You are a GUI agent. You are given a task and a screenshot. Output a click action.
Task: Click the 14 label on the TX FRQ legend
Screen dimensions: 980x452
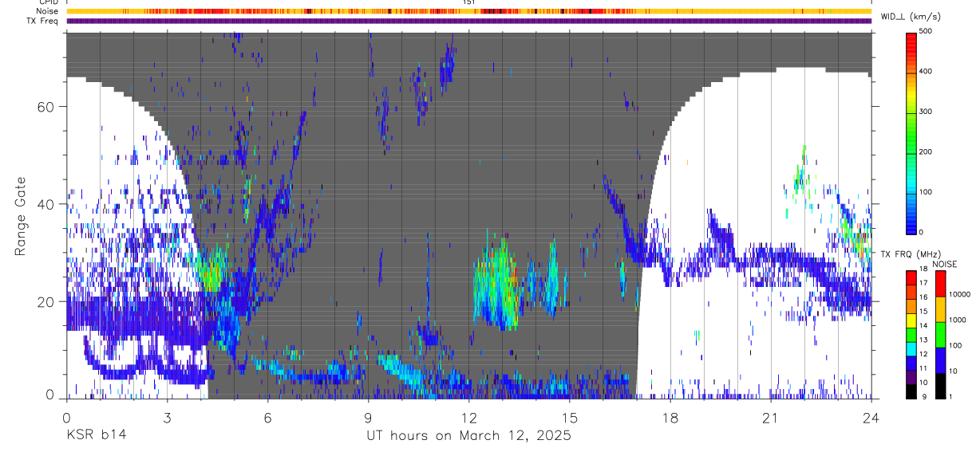(924, 326)
